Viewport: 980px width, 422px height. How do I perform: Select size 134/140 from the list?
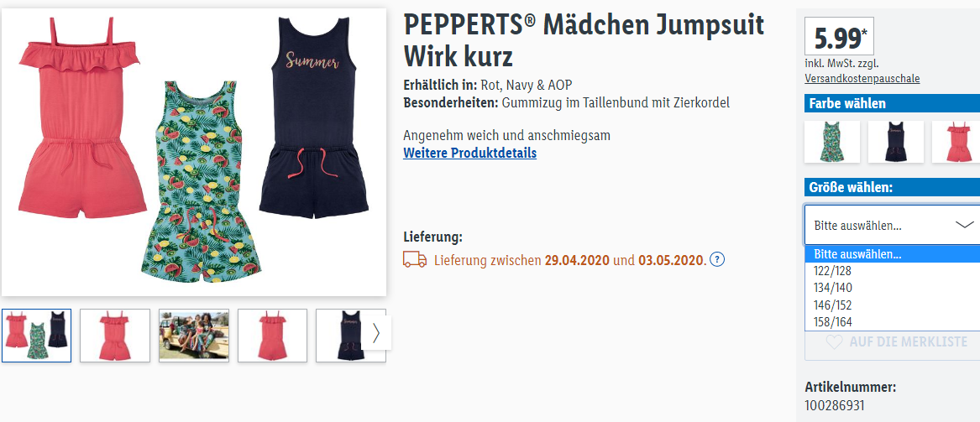[x=893, y=288]
